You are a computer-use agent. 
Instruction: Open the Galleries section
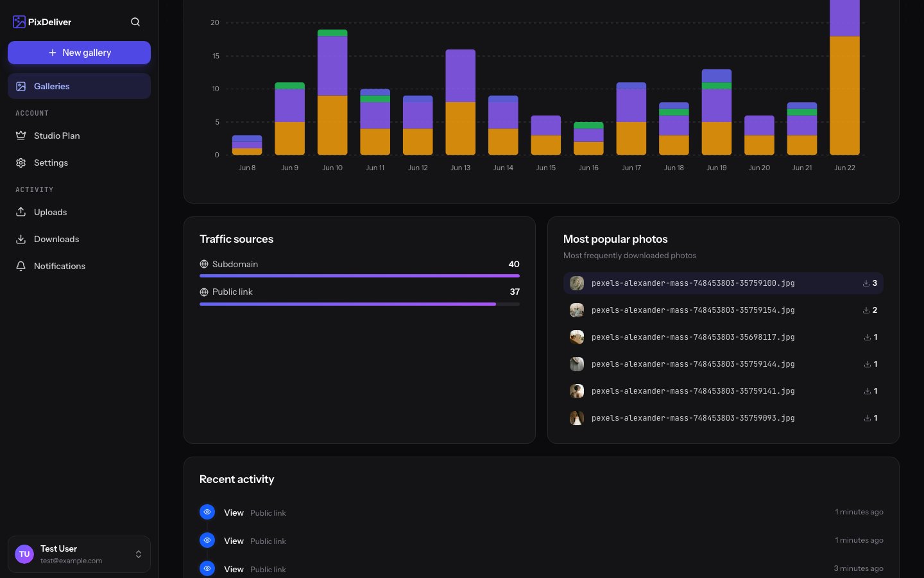click(x=79, y=86)
